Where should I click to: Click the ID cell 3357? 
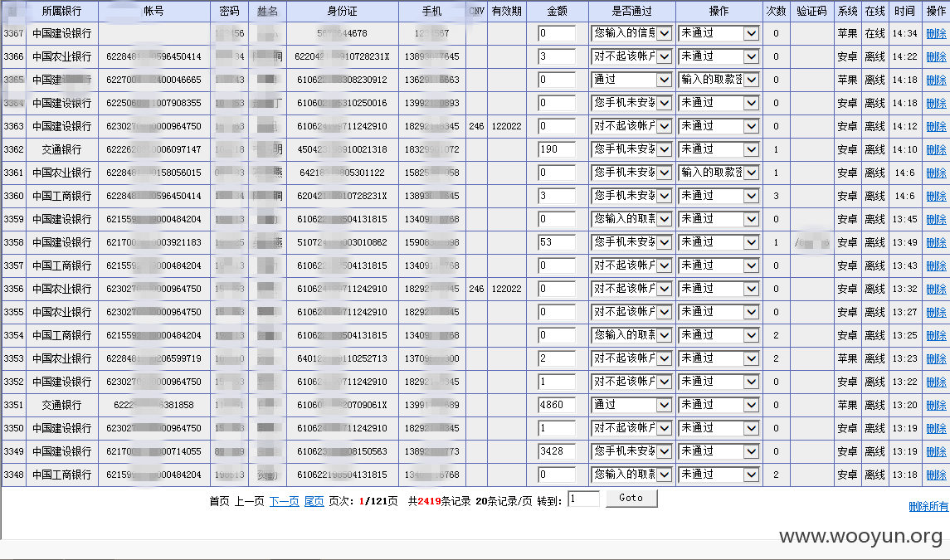click(13, 265)
